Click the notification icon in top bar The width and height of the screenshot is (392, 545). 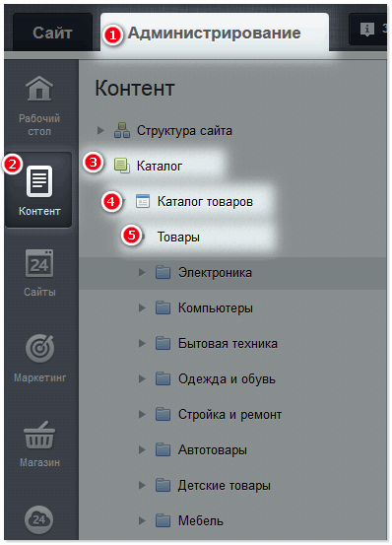click(x=367, y=30)
